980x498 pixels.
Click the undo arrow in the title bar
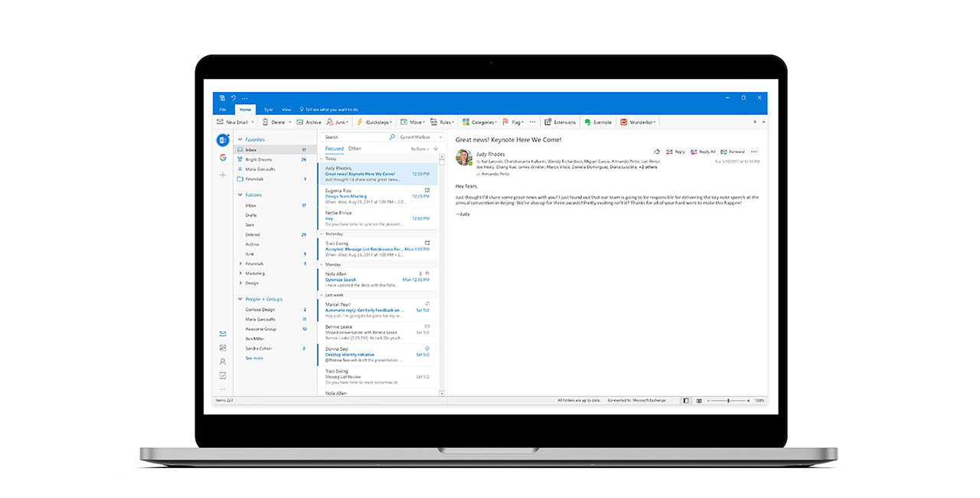[x=233, y=98]
